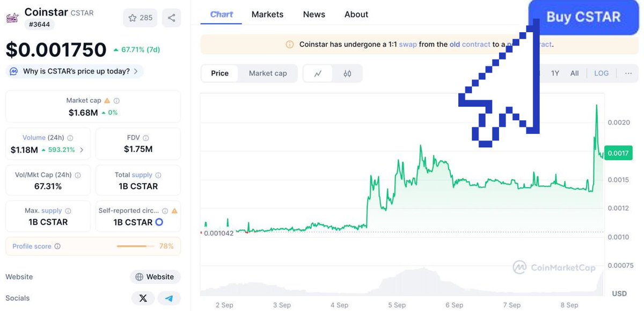Open Coinstar Telegram channel
The width and height of the screenshot is (644, 311).
click(169, 298)
